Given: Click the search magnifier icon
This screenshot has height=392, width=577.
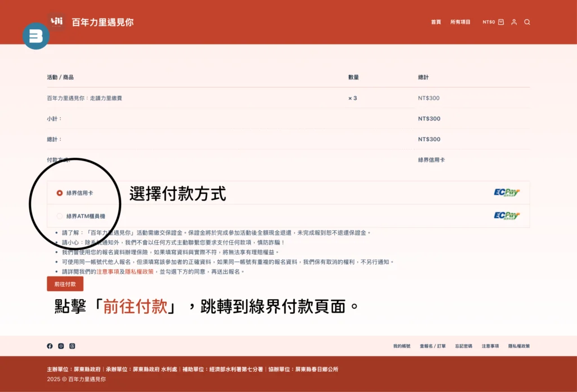Looking at the screenshot, I should pyautogui.click(x=527, y=22).
